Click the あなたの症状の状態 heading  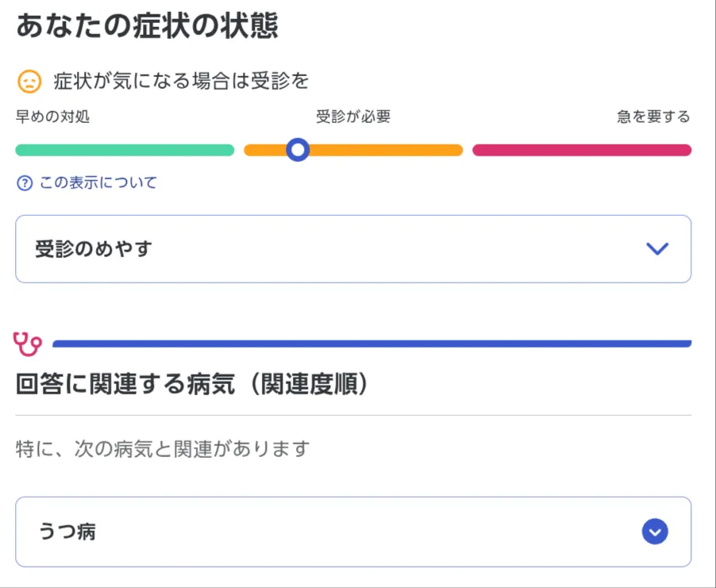point(147,26)
